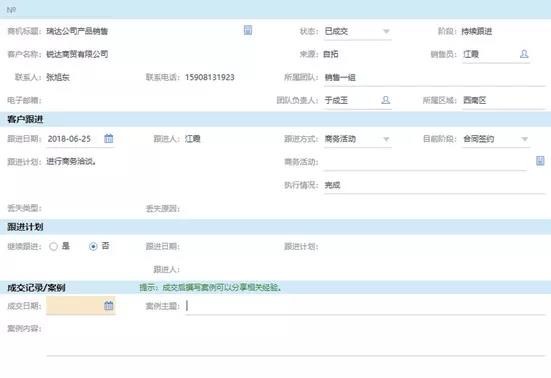Select the 否 radio for 继续跟进
Viewport: 551px width, 378px height.
(x=93, y=246)
